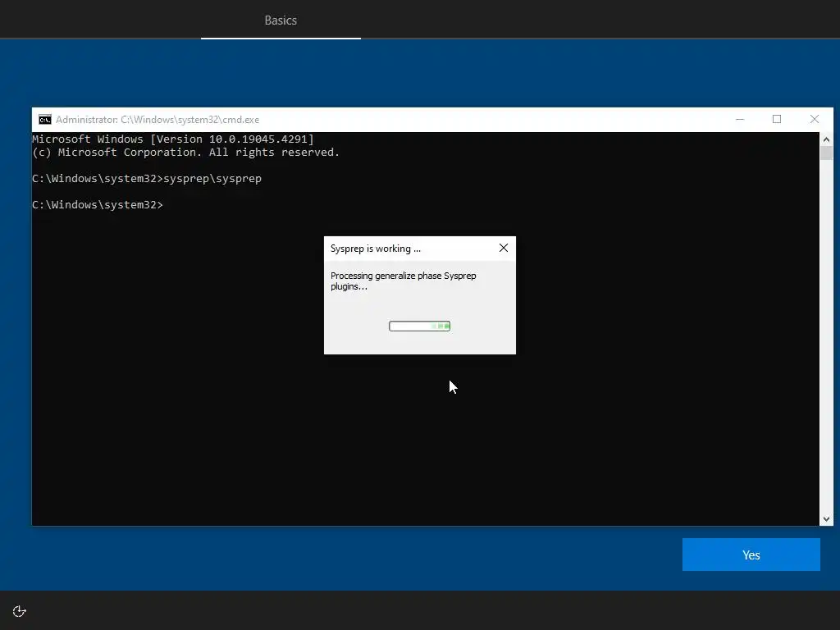Click 'Processing generalize phase Sysprep plugins' text

pos(404,281)
